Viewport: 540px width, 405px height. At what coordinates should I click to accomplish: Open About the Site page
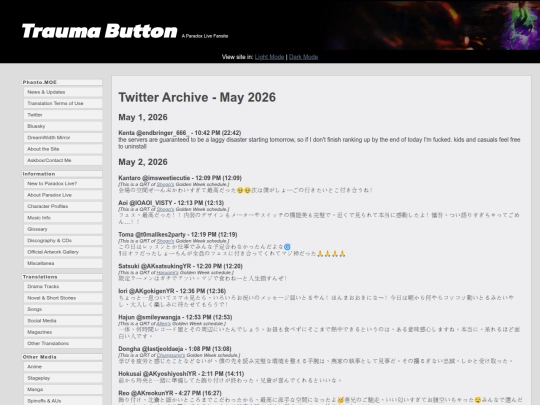[63, 149]
